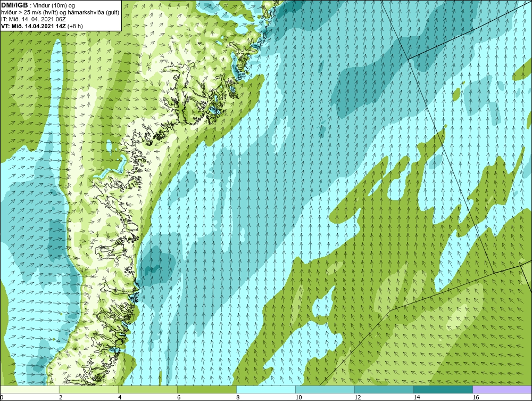The width and height of the screenshot is (532, 401).
Task: Click the 'IT: Mið. 14. 04. 2021 06Z' line
Action: (32, 19)
